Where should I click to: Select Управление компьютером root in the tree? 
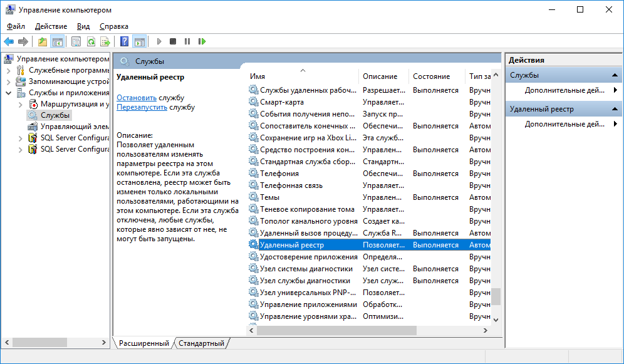tap(63, 59)
